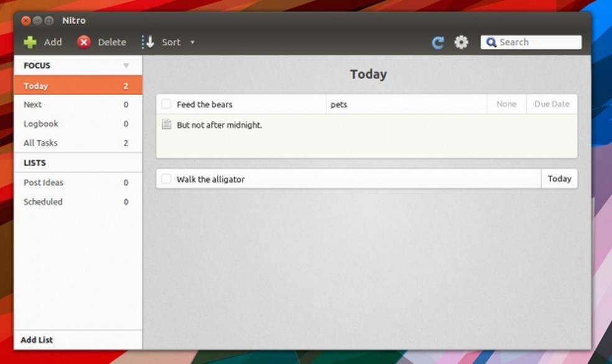Viewport: 612px width, 364px height.
Task: Check off Walk the alligator task
Action: tap(166, 179)
